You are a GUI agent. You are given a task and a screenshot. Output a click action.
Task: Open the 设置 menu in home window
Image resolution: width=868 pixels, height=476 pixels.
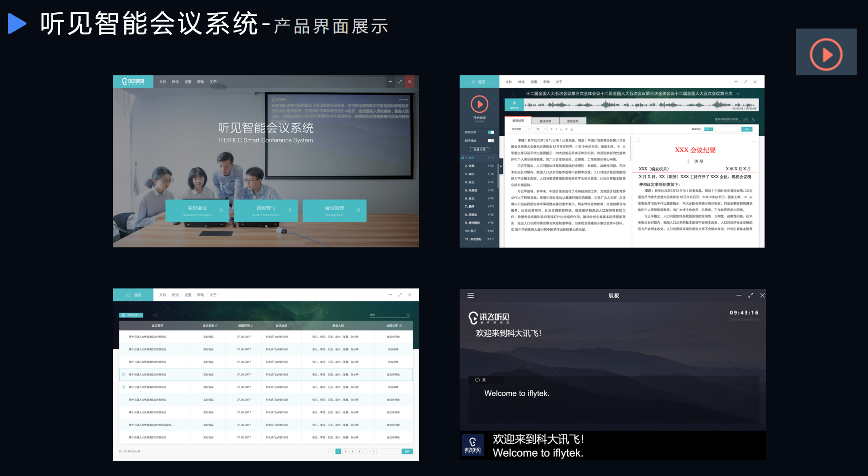click(x=188, y=82)
